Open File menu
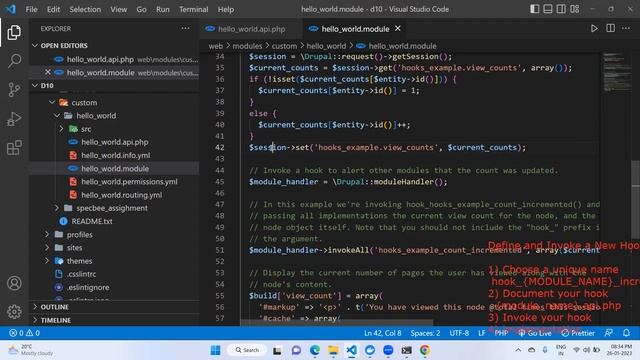 pyautogui.click(x=31, y=9)
